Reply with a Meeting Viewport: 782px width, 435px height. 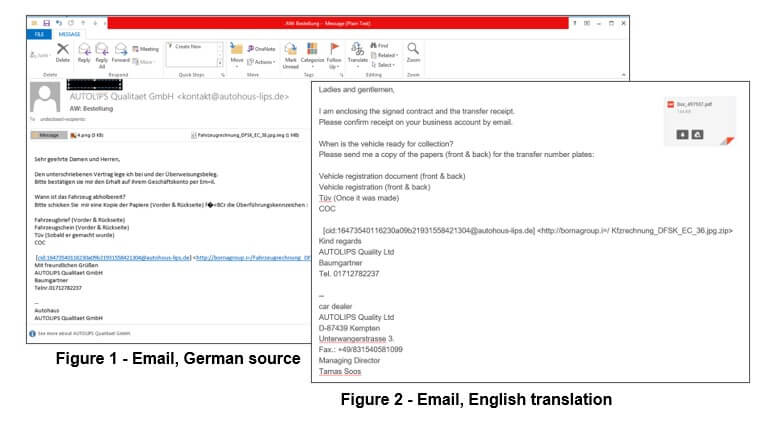click(x=146, y=49)
